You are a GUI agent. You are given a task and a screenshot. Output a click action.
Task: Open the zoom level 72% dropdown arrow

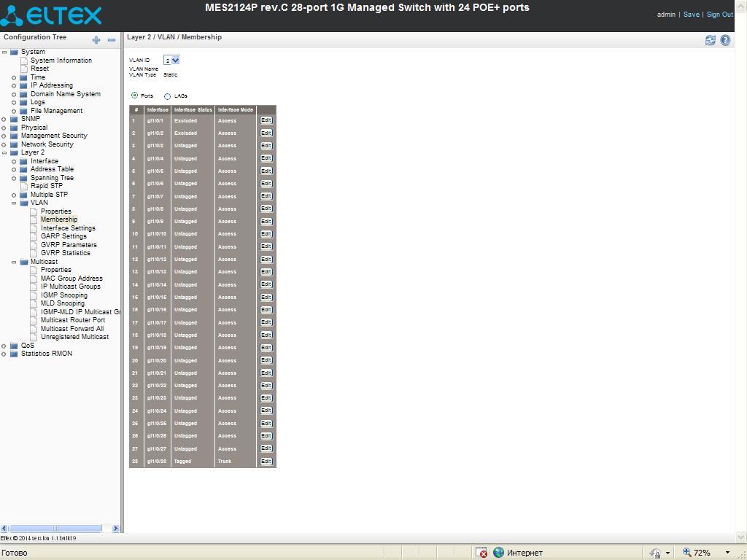(x=727, y=553)
